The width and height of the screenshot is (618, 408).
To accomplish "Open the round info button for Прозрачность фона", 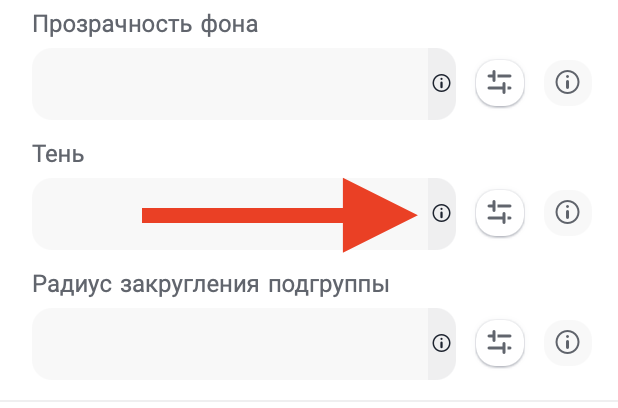I will click(568, 84).
